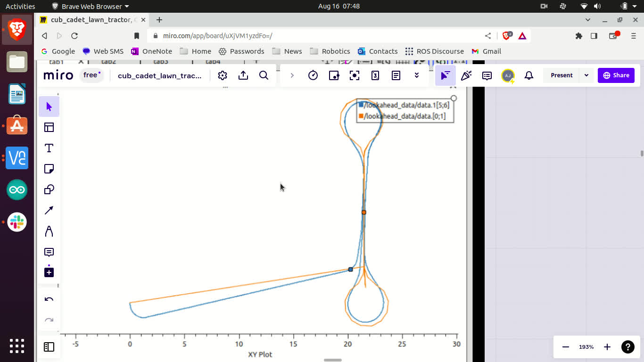Toggle the frames panel at bottom-left
Screen dimensions: 644x362
tap(49, 347)
